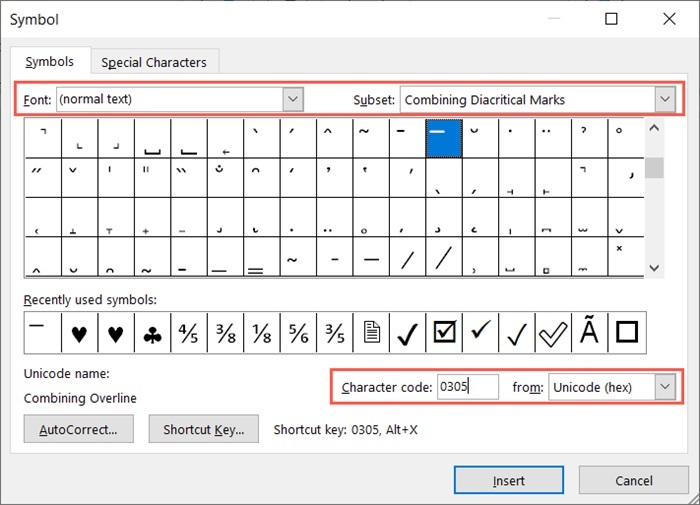Pick the combining circumflex accent in top row
Viewport: 700px width, 505px height.
click(334, 138)
